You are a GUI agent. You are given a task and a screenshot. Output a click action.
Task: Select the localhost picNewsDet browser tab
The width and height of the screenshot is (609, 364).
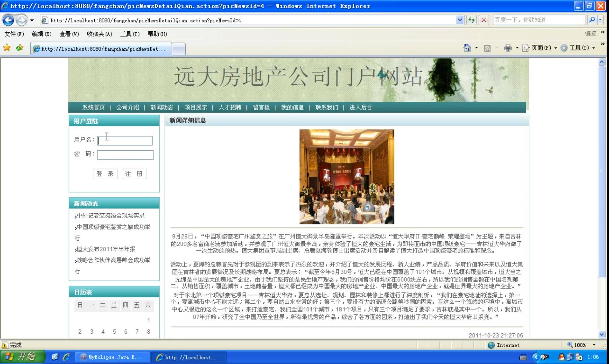tap(101, 49)
